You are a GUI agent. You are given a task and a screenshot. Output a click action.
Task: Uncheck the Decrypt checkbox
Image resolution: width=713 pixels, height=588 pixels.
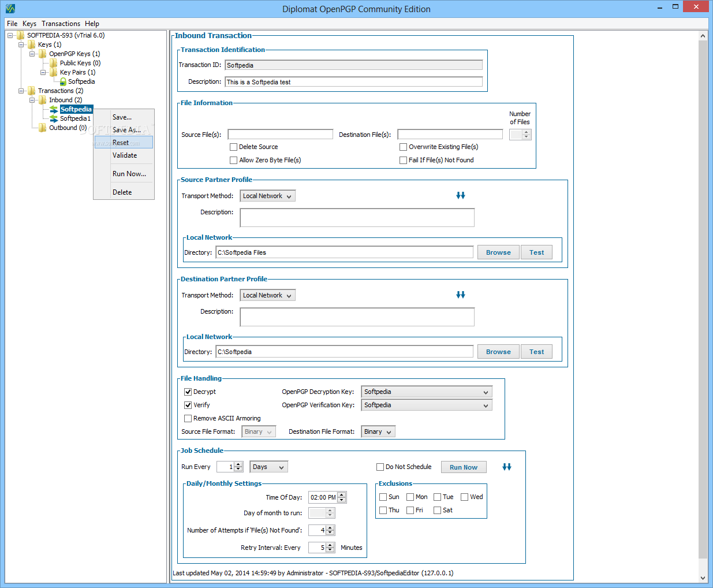tap(188, 392)
